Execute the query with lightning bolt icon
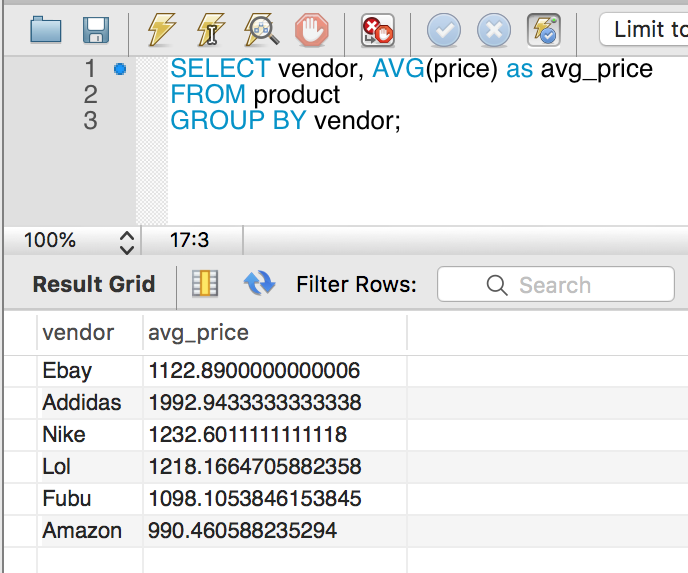 (x=161, y=30)
